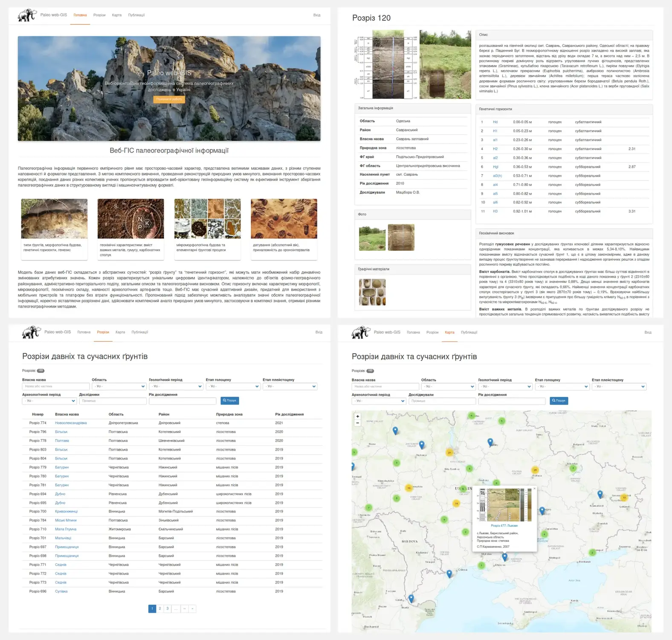Close the Розріз 477 map popup
This screenshot has width=672, height=640.
pos(534,489)
